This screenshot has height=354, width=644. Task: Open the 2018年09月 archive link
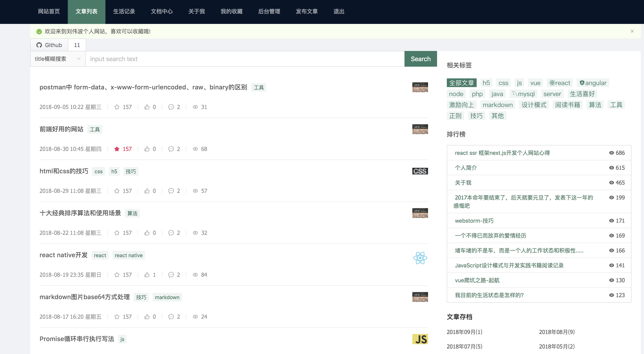464,332
